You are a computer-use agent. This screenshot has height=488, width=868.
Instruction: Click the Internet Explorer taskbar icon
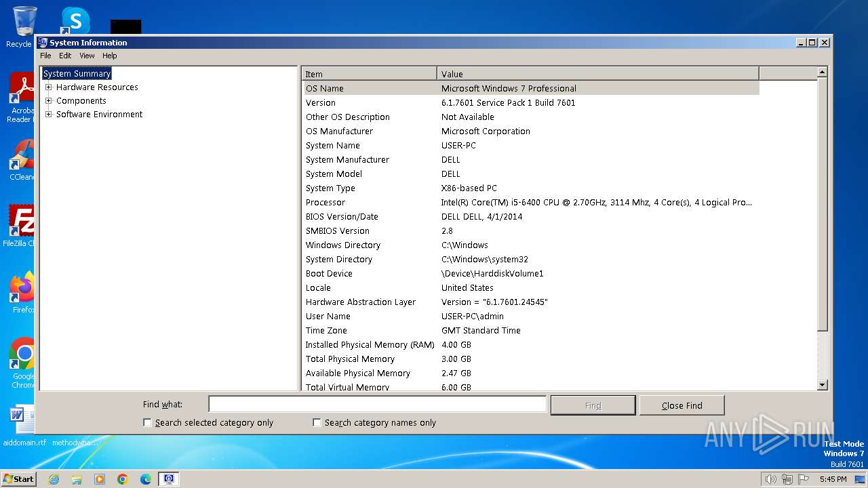[54, 479]
